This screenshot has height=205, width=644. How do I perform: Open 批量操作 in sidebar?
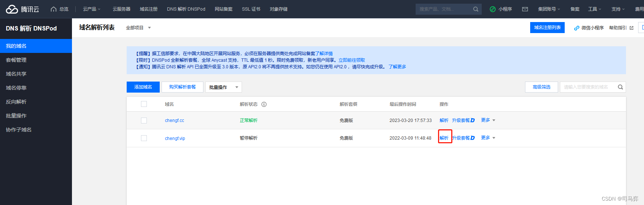(36, 116)
